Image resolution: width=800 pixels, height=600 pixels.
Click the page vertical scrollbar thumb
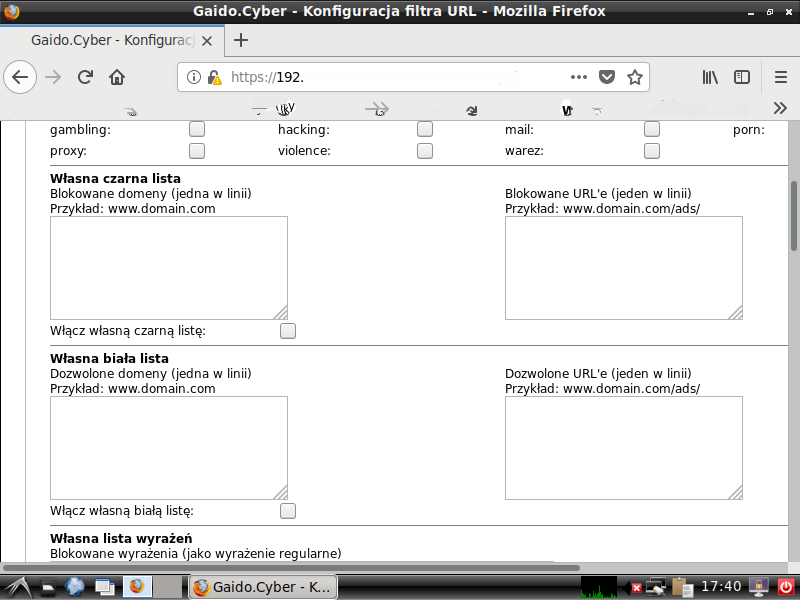(x=794, y=215)
